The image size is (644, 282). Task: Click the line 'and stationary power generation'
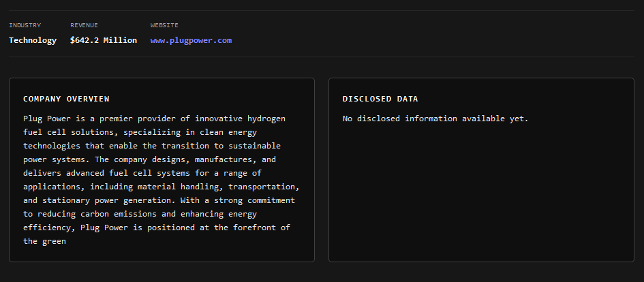coord(159,200)
